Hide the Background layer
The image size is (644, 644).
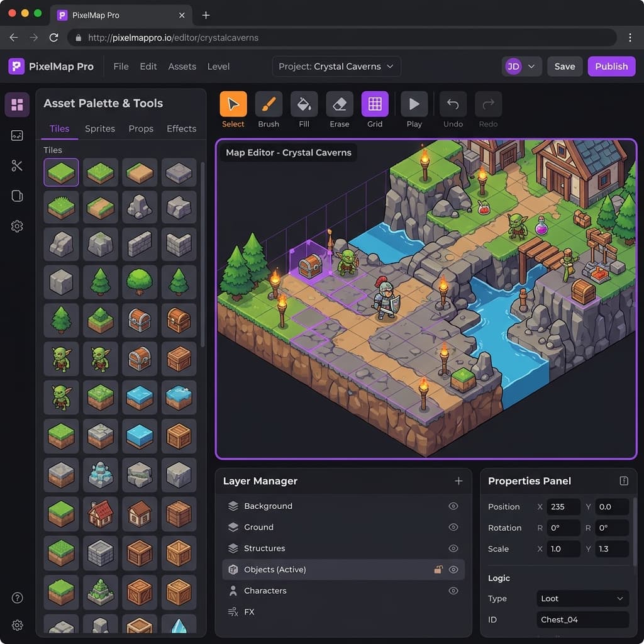point(453,506)
